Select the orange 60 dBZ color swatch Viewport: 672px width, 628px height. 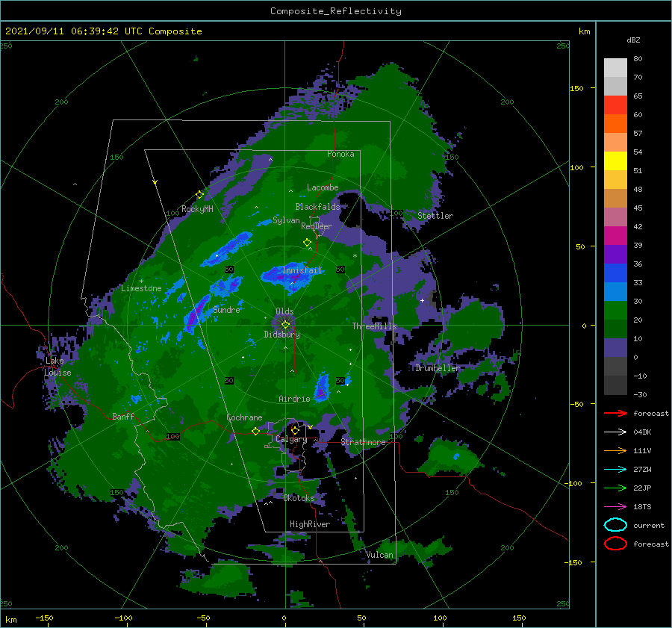[615, 123]
